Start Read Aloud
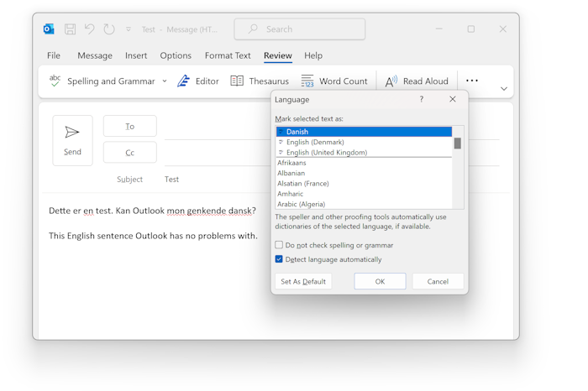Viewport: 588px width, 391px height. (417, 81)
